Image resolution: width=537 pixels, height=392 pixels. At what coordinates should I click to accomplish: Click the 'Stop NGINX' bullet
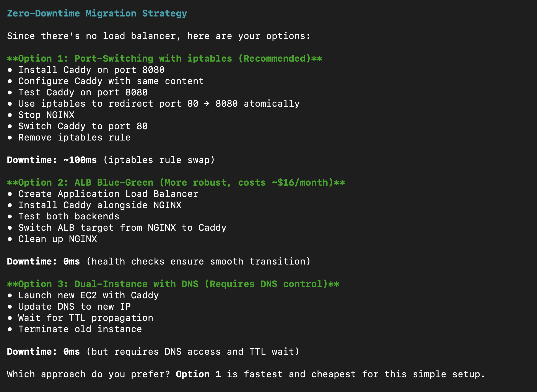pyautogui.click(x=46, y=115)
